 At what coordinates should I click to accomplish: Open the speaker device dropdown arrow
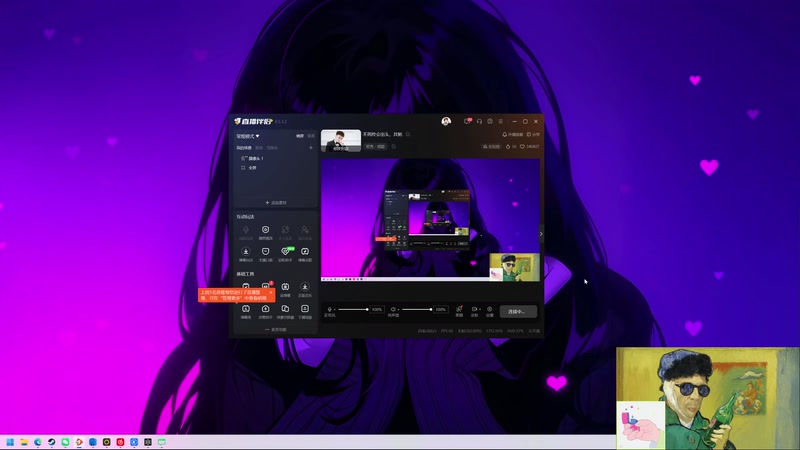(x=398, y=310)
